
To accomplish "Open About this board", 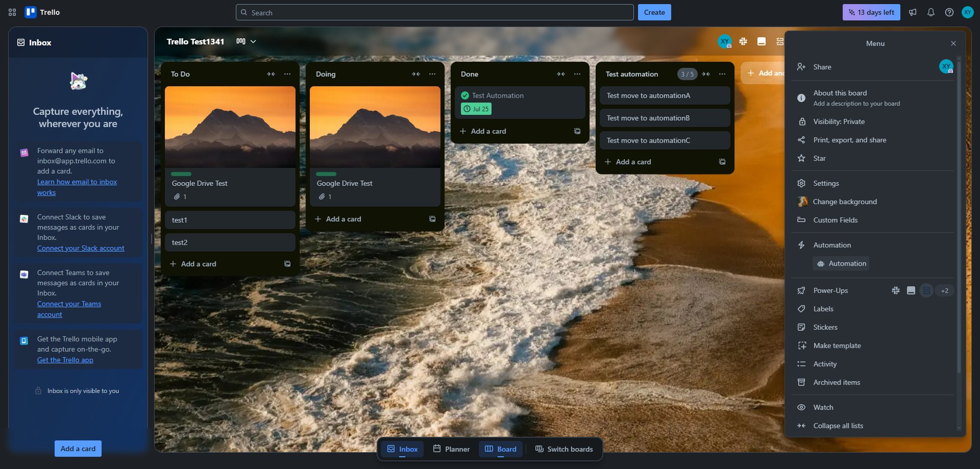I will coord(872,98).
